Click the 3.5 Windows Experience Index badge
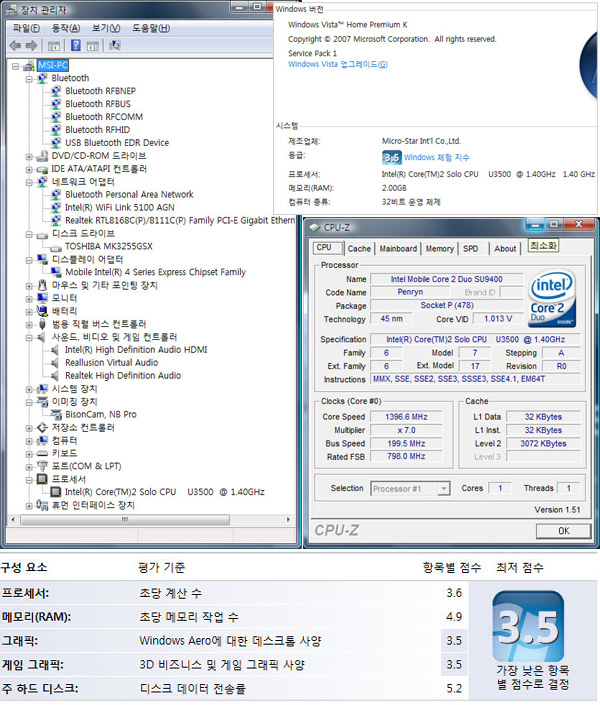Viewport: 600px width, 705px height. click(391, 158)
